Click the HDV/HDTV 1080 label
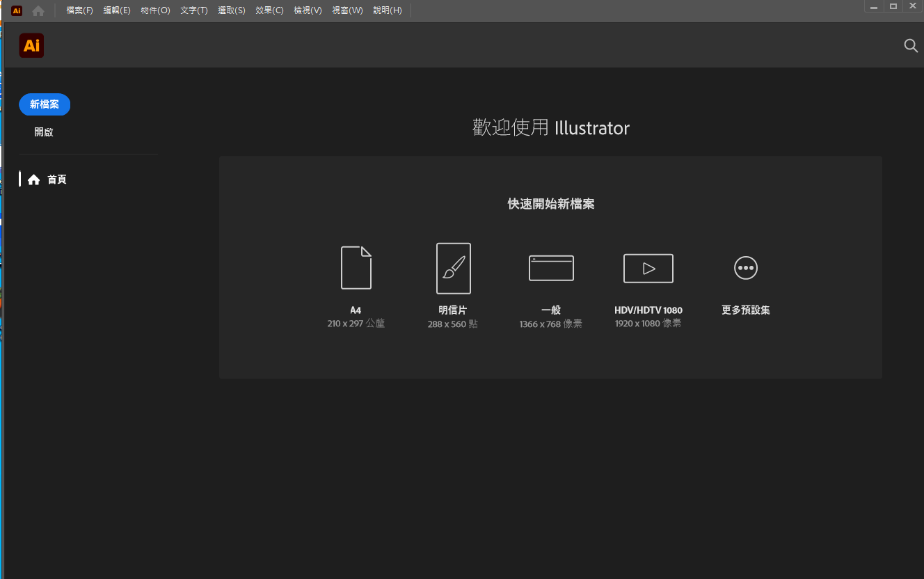This screenshot has height=579, width=924. tap(648, 310)
